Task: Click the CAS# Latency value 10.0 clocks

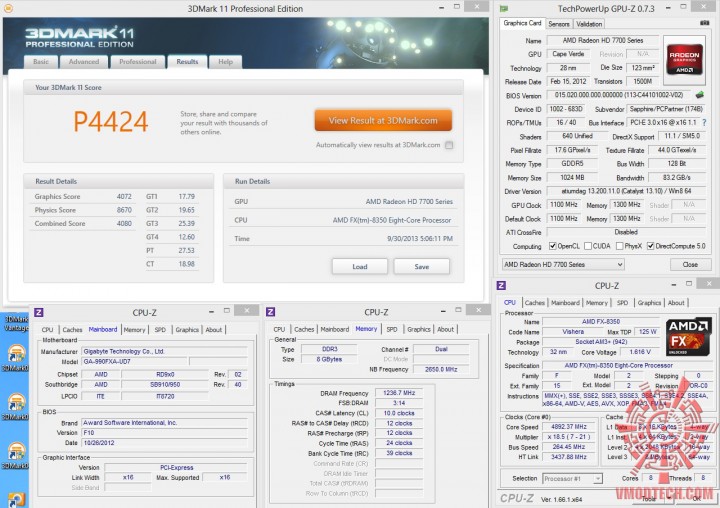Action: click(x=399, y=413)
